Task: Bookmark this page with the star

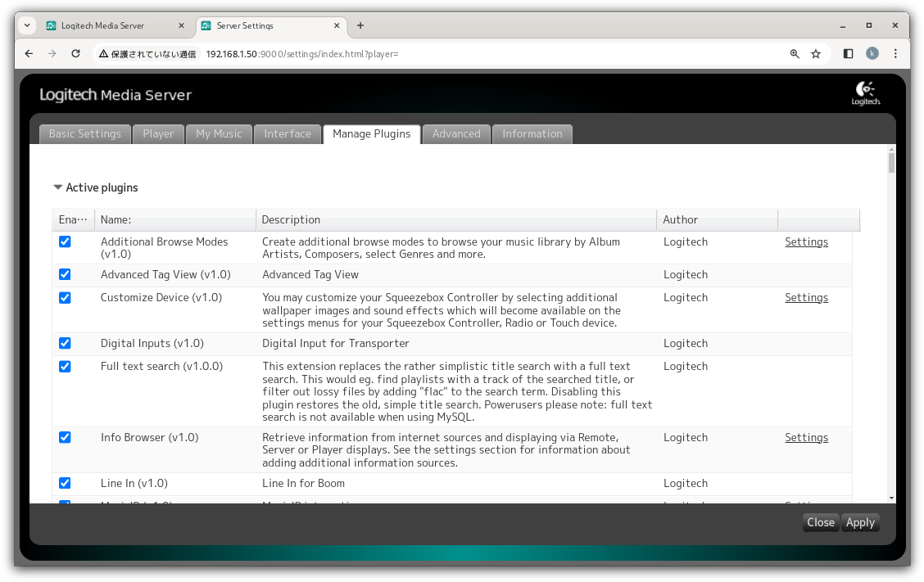Action: pos(816,53)
